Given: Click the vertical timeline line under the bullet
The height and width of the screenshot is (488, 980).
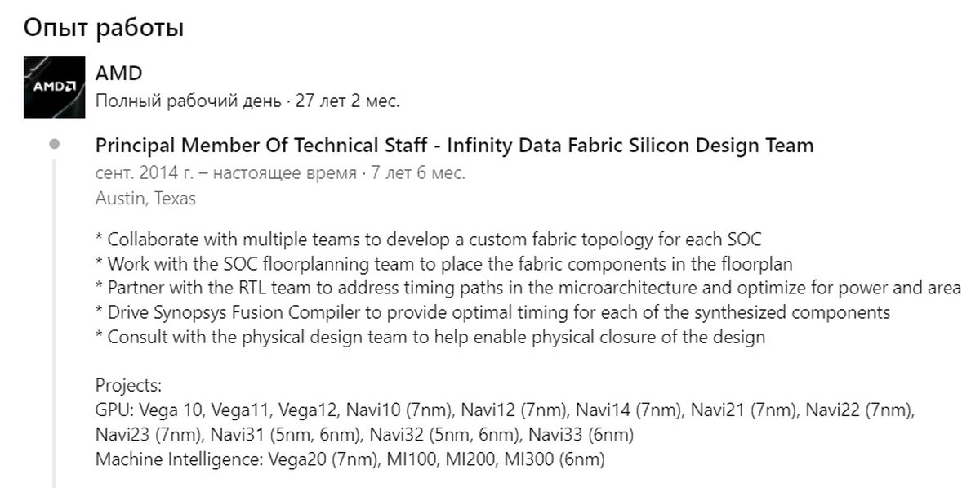Looking at the screenshot, I should point(55,327).
